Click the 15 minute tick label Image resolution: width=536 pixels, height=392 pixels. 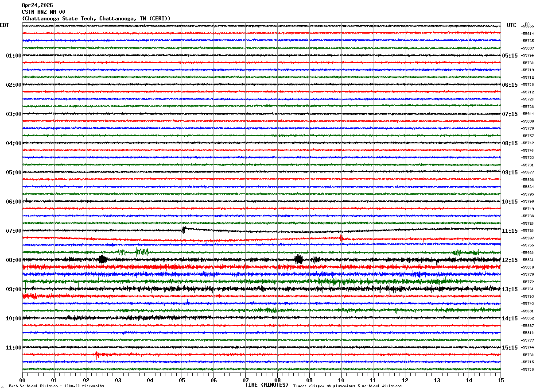pyautogui.click(x=501, y=380)
